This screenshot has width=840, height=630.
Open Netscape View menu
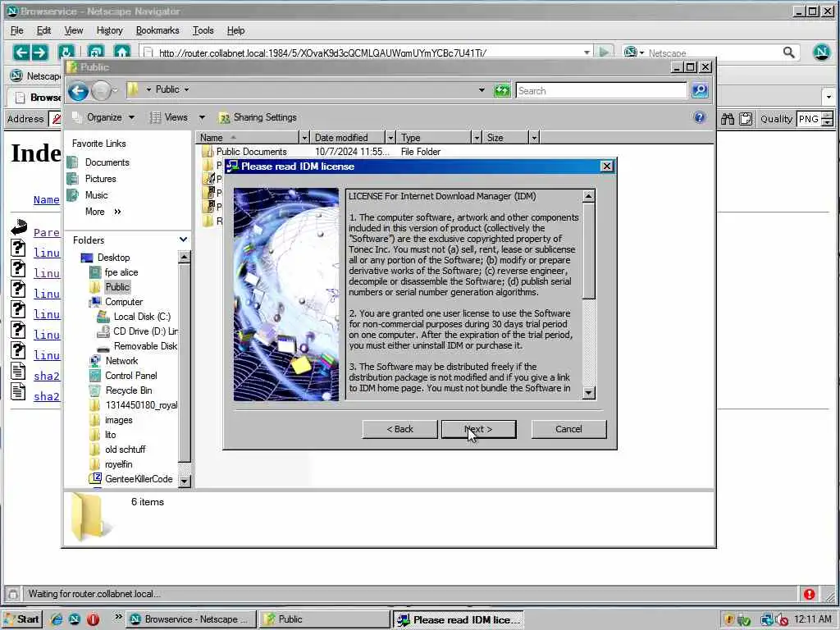tap(73, 30)
